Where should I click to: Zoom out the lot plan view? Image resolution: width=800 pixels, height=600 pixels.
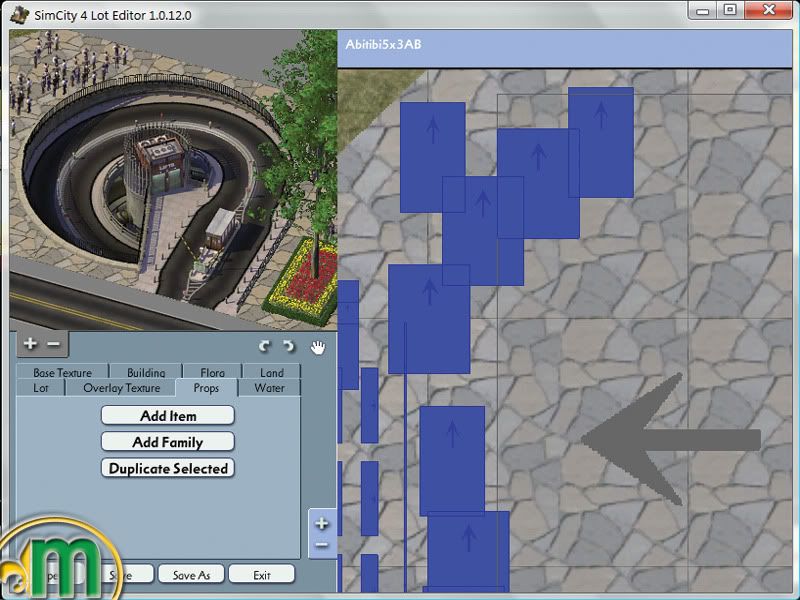point(321,545)
